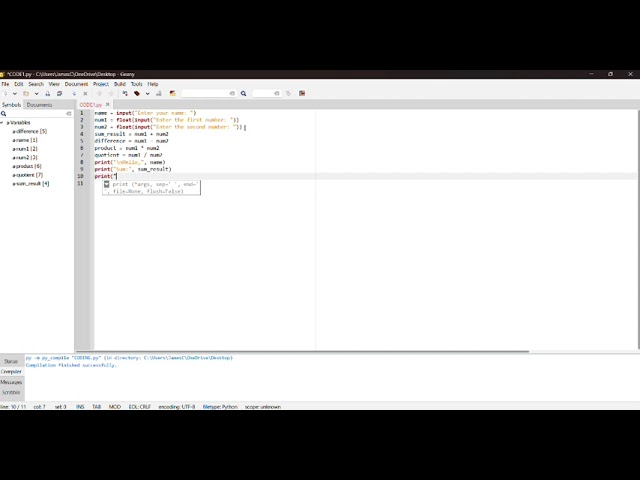The image size is (640, 480).
Task: Switch to the Symbols sidebar tab
Action: [11, 105]
